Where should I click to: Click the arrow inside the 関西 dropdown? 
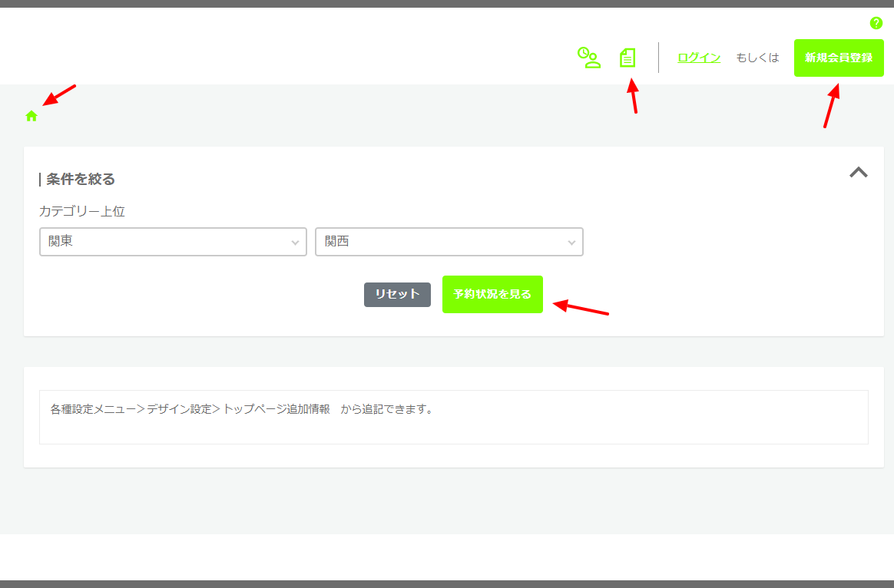[x=571, y=242]
